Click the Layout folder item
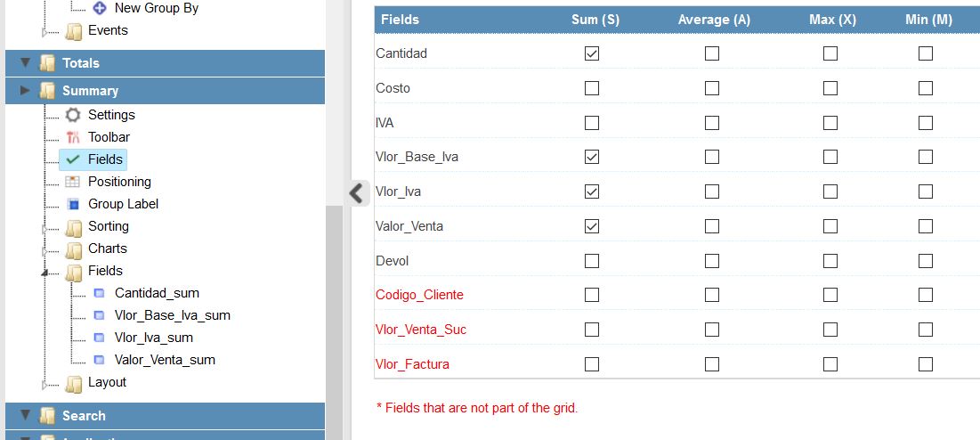This screenshot has height=440, width=980. point(107,382)
